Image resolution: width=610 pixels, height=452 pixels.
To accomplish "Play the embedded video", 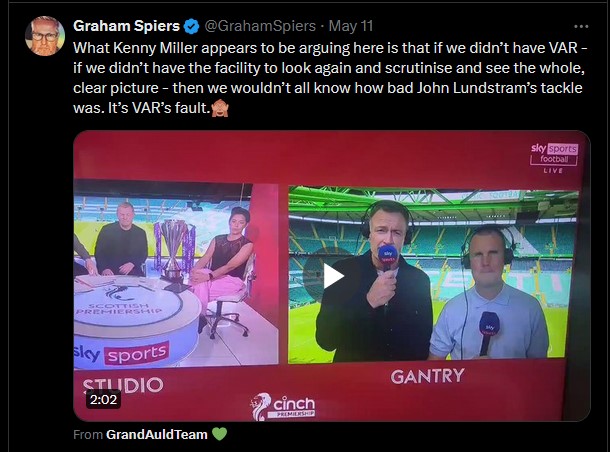I will [332, 276].
